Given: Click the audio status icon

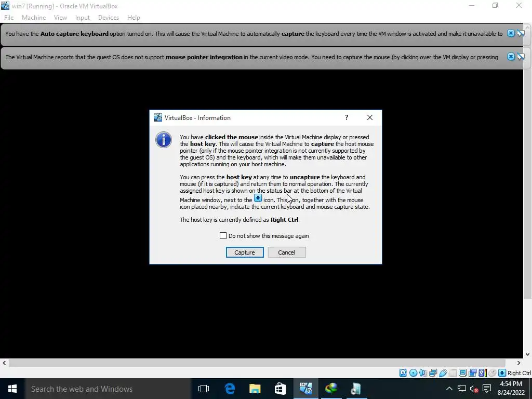Looking at the screenshot, I should point(423,373).
